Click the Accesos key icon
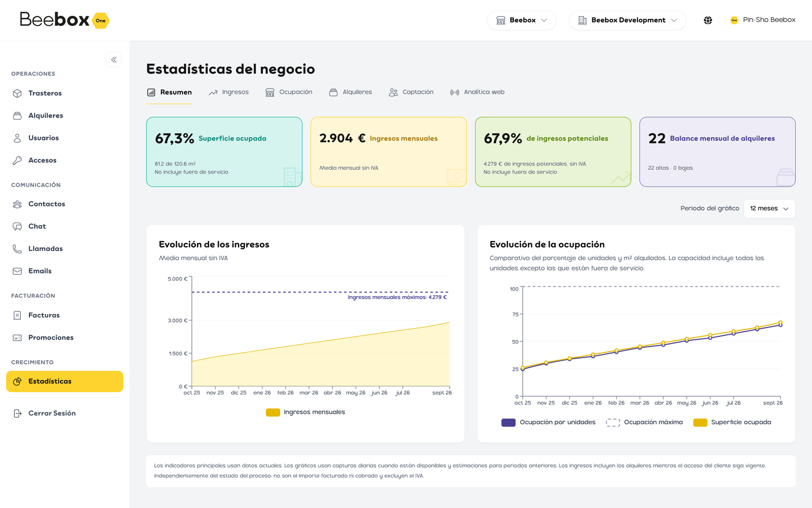 coord(17,161)
